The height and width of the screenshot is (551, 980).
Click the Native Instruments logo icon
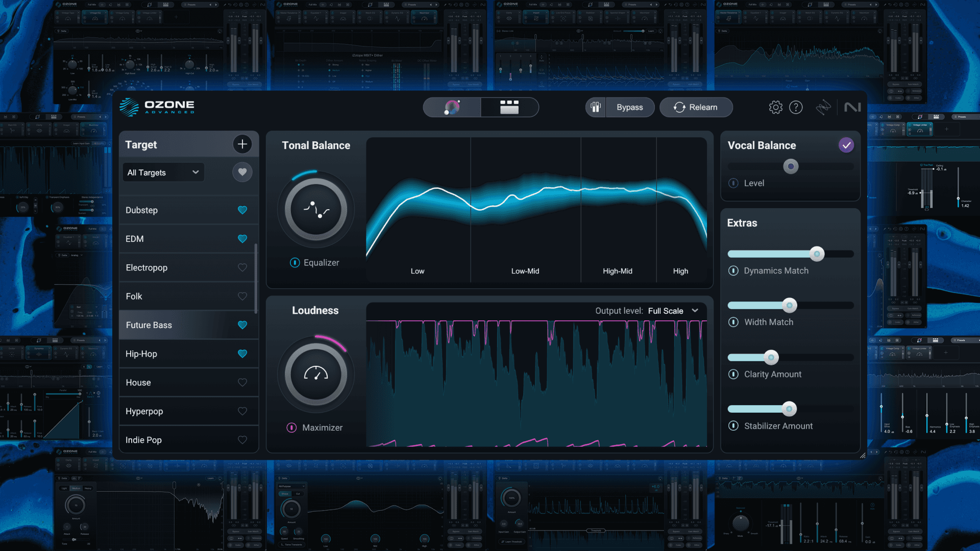pos(852,107)
